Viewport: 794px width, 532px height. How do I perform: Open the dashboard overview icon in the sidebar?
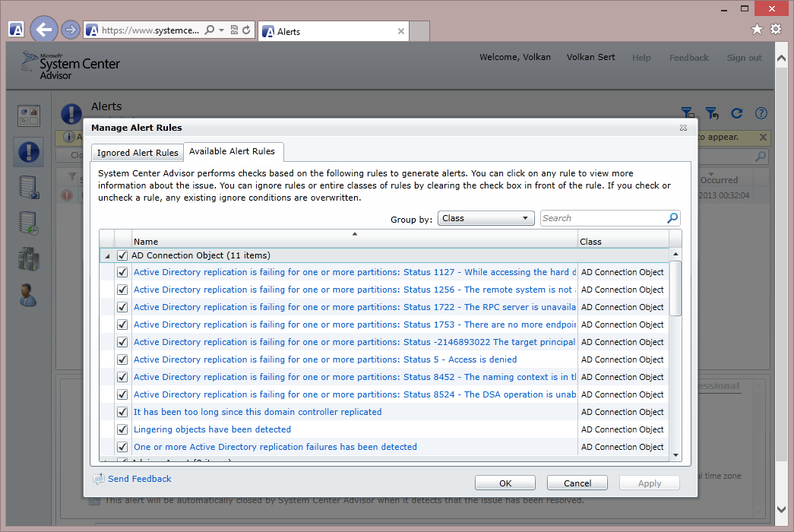coord(29,116)
